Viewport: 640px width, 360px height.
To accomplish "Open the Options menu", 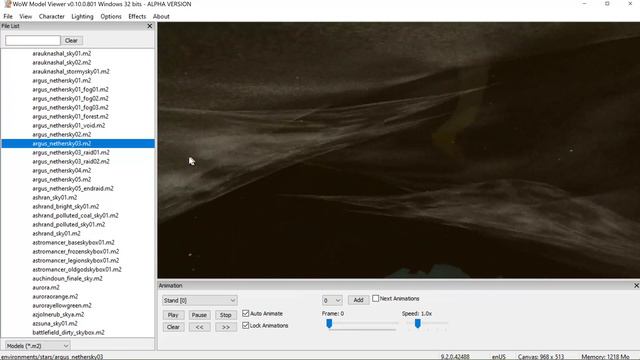I will click(x=111, y=16).
